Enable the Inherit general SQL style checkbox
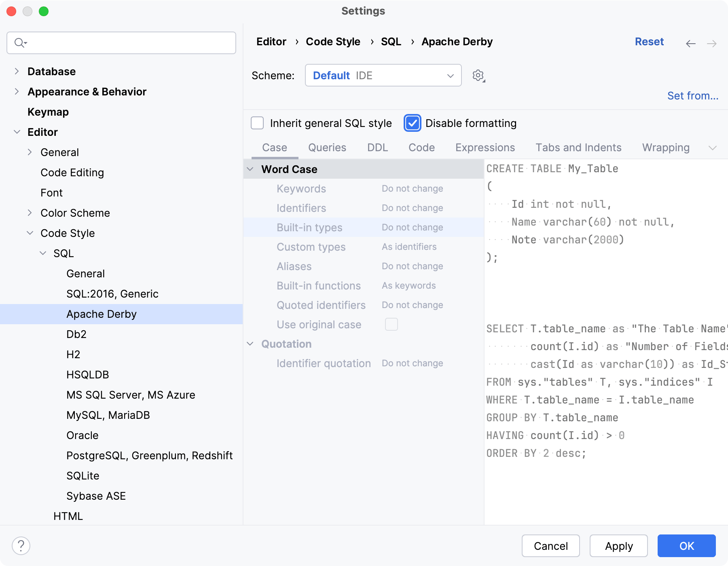The height and width of the screenshot is (566, 728). [x=257, y=123]
